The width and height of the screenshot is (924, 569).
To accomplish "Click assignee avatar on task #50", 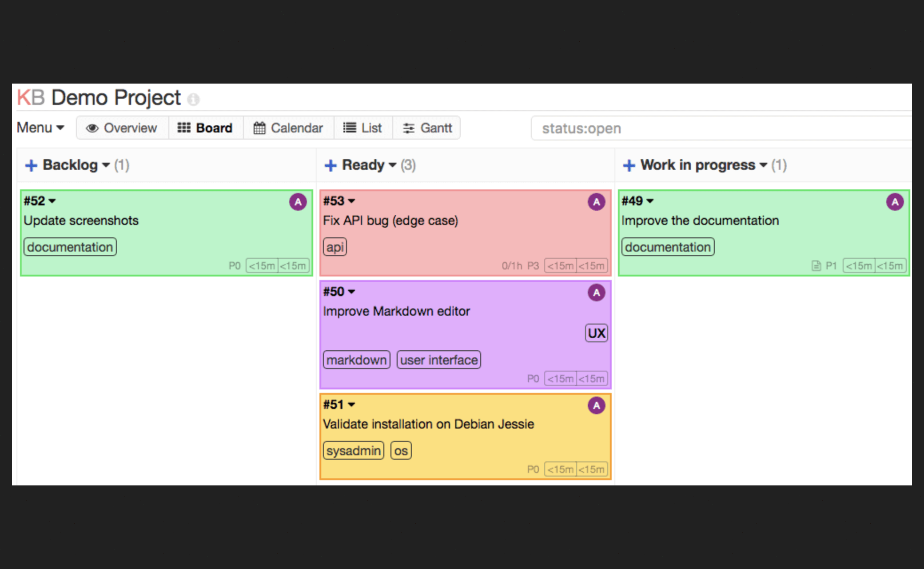I will coord(597,293).
